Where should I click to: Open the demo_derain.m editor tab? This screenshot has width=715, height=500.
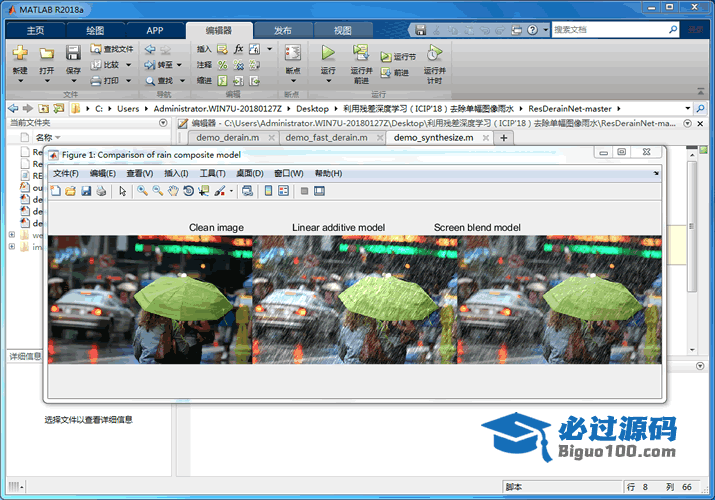coord(228,138)
